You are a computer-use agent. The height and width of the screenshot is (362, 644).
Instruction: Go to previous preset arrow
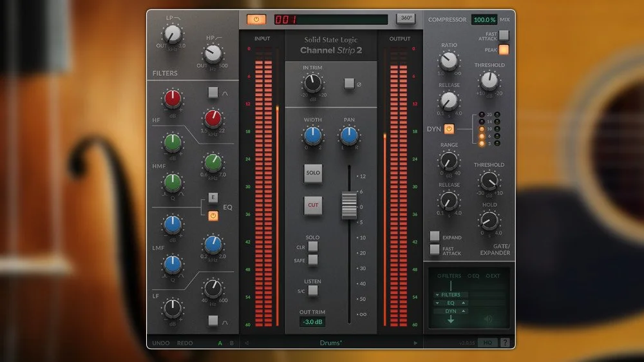(247, 343)
